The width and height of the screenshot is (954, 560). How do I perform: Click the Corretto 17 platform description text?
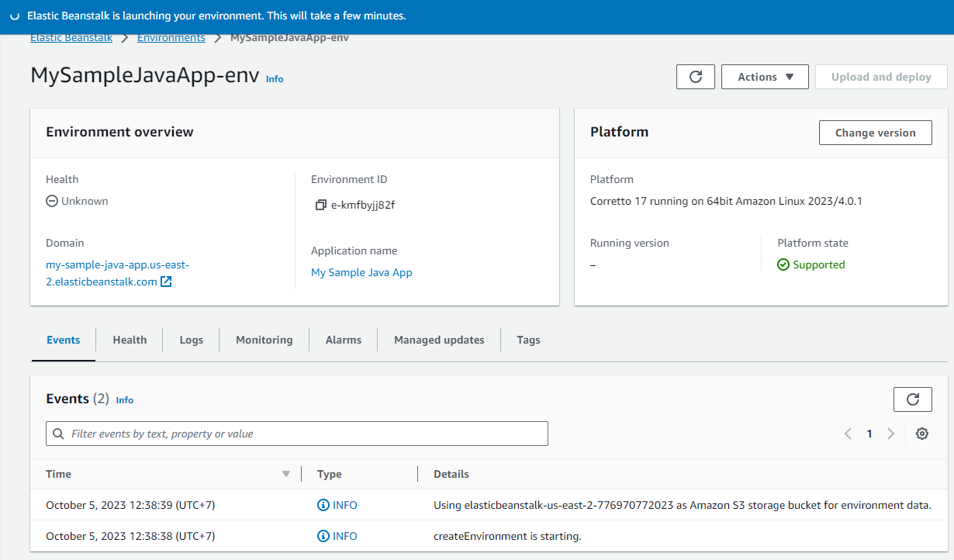point(726,201)
